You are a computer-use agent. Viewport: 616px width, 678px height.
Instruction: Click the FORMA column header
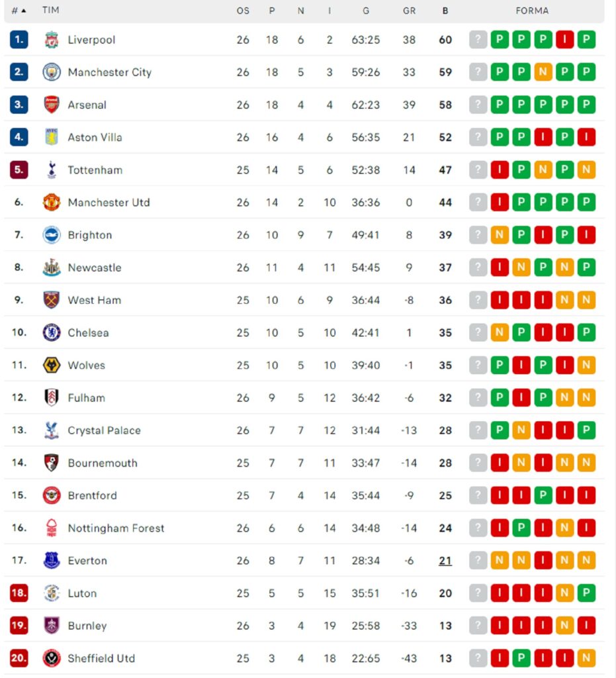(x=533, y=11)
